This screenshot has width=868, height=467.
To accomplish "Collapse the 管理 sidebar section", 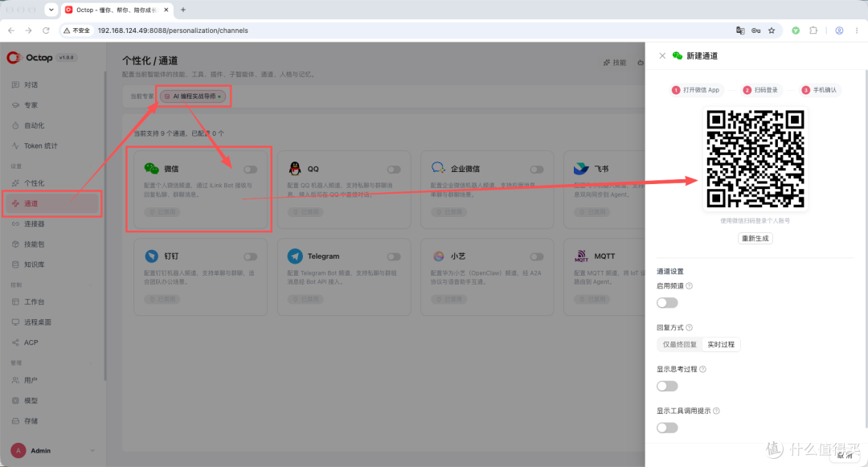I will click(x=92, y=363).
